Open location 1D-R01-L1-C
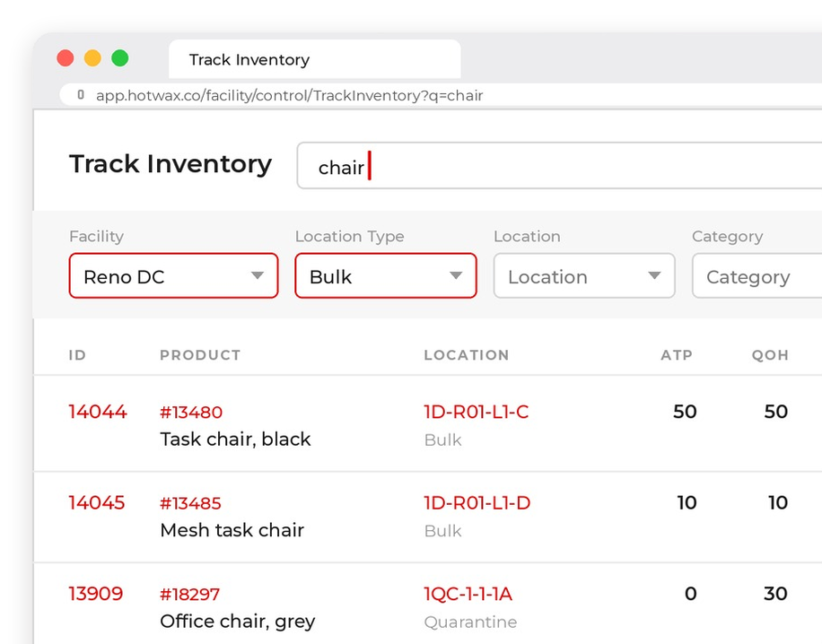The width and height of the screenshot is (822, 644). point(477,412)
